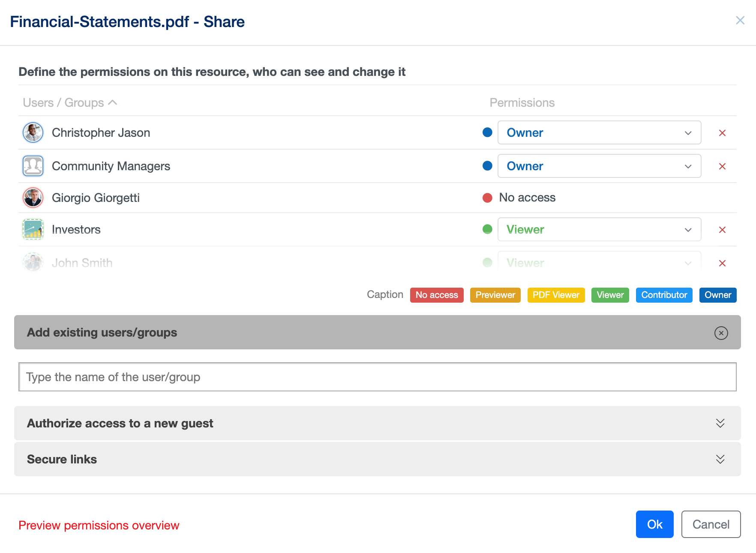Click Giorgio Giorgetti's avatar photo
Viewport: 756px width, 553px height.
(x=33, y=198)
